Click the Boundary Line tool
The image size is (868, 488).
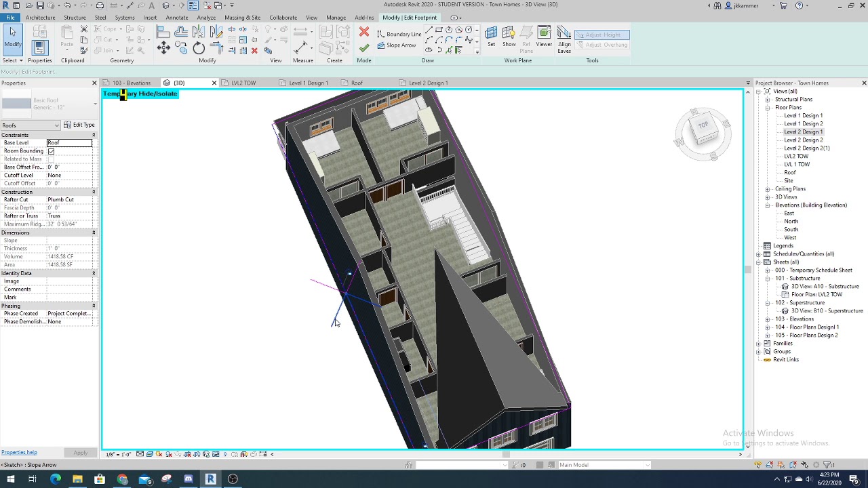pyautogui.click(x=399, y=34)
